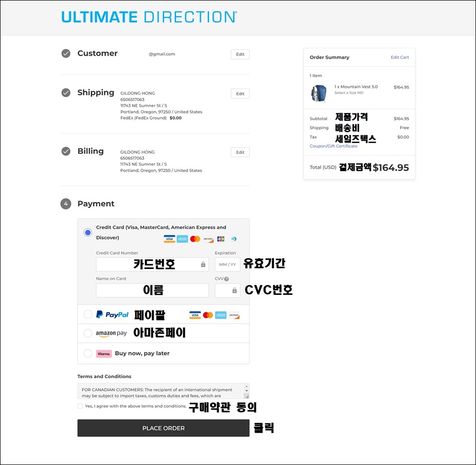476x465 pixels.
Task: Click the Discover icon in the PayPal row
Action: pyautogui.click(x=234, y=315)
